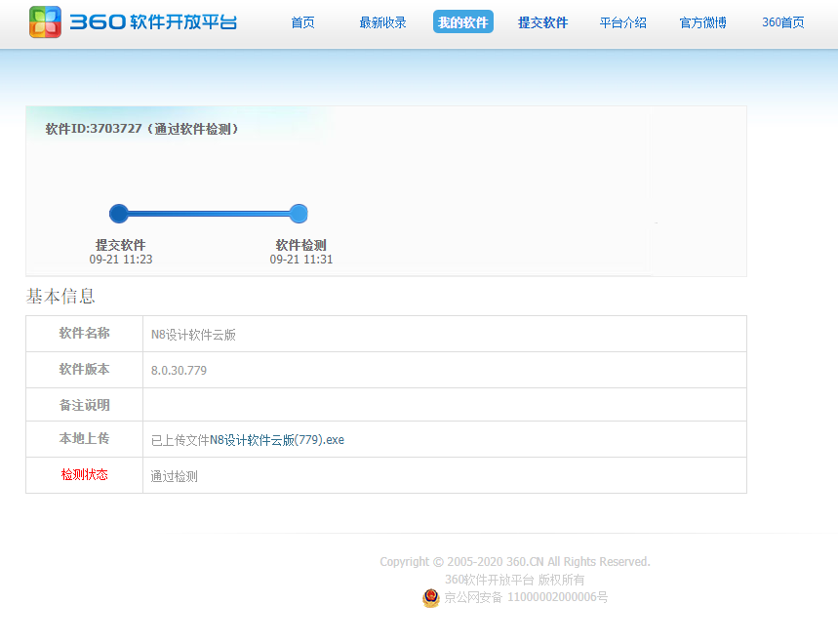Select the version value 8.0.30.779
Image resolution: width=838 pixels, height=644 pixels.
[x=179, y=371]
